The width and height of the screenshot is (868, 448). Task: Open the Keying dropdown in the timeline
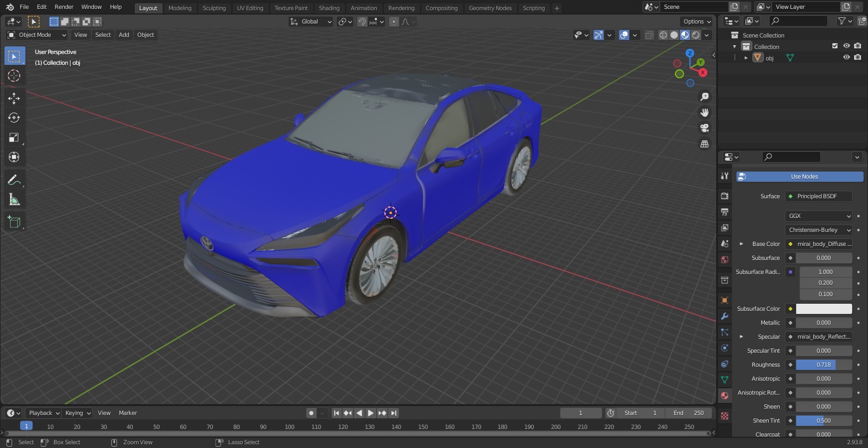click(78, 413)
